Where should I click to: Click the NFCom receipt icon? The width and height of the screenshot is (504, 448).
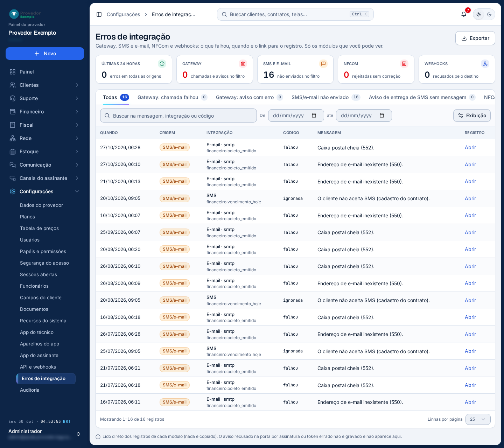(x=404, y=64)
